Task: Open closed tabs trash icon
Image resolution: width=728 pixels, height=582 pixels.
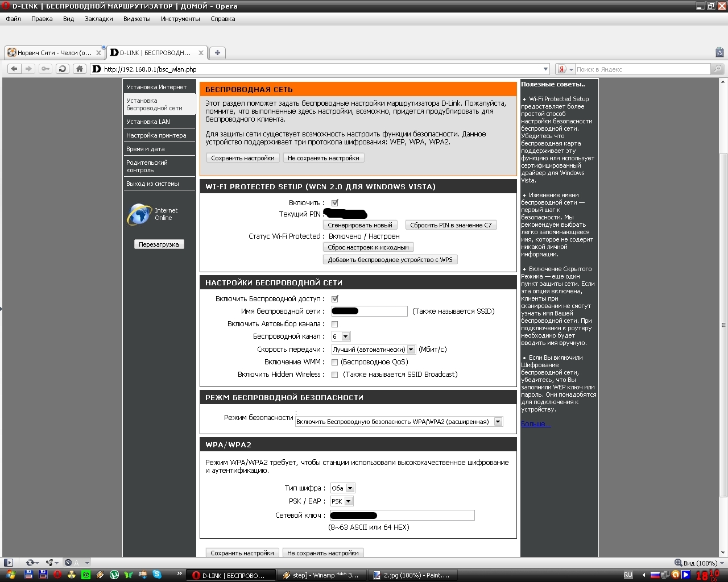Action: coord(719,52)
